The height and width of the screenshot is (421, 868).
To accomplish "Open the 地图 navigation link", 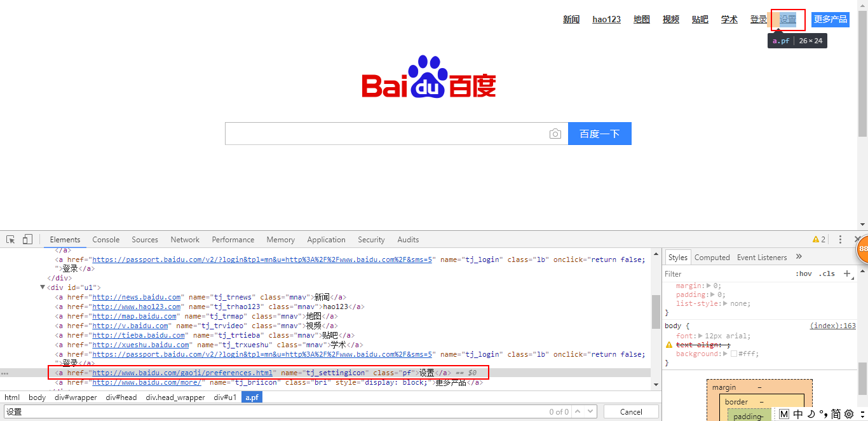I will tap(642, 20).
